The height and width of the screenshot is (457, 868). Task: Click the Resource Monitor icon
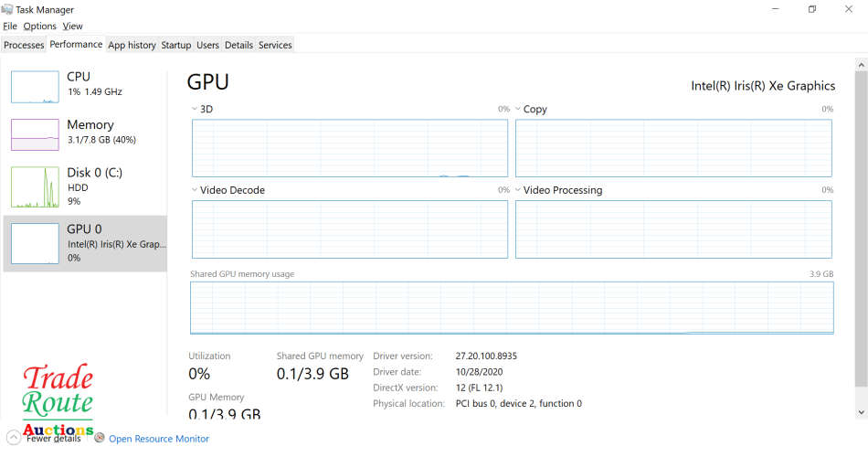tap(100, 439)
